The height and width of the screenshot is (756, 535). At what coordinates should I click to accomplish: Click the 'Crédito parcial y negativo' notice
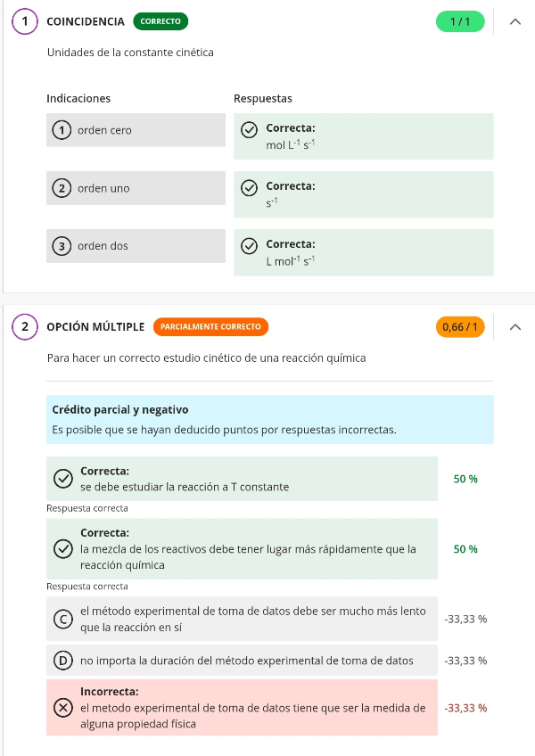click(x=269, y=420)
